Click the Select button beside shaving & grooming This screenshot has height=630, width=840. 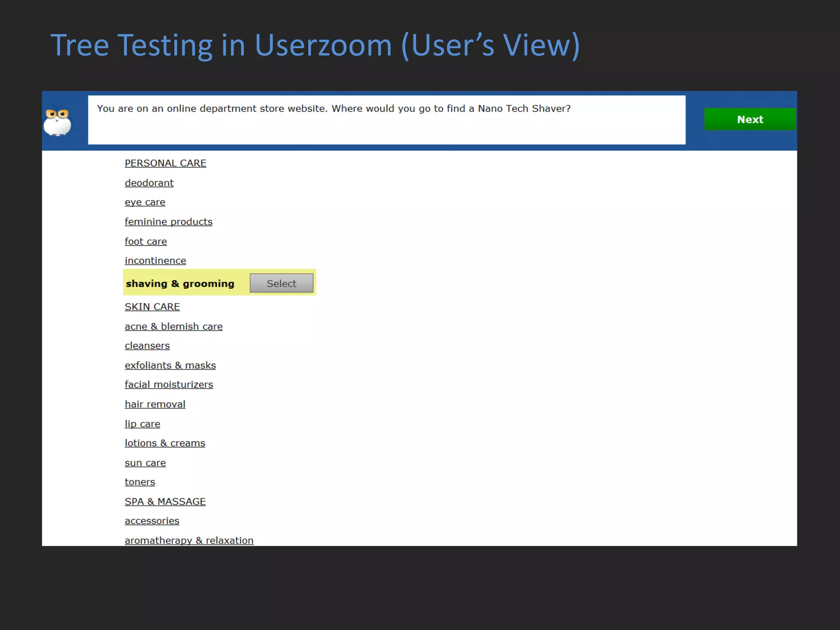[x=281, y=283]
